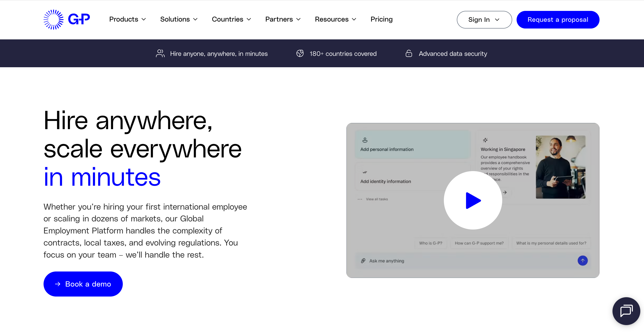Click the Working in Singapore heading
The height and width of the screenshot is (332, 644).
(x=503, y=149)
